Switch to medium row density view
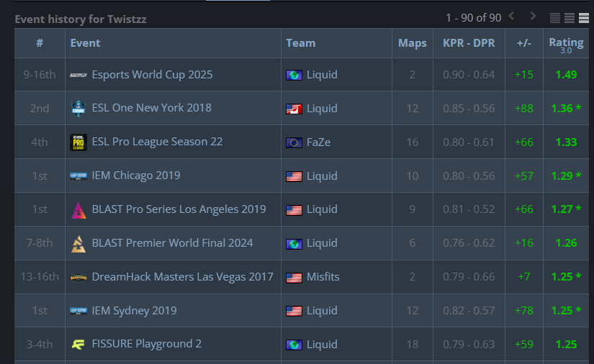 click(569, 18)
